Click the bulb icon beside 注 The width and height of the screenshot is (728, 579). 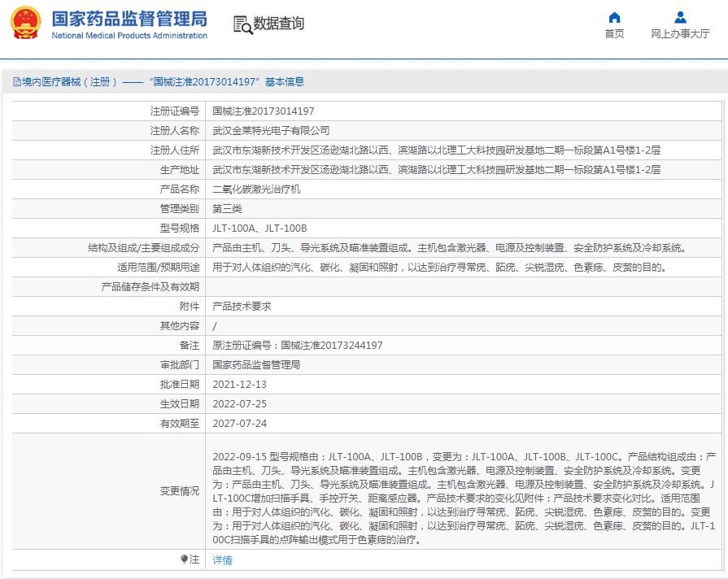point(185,559)
